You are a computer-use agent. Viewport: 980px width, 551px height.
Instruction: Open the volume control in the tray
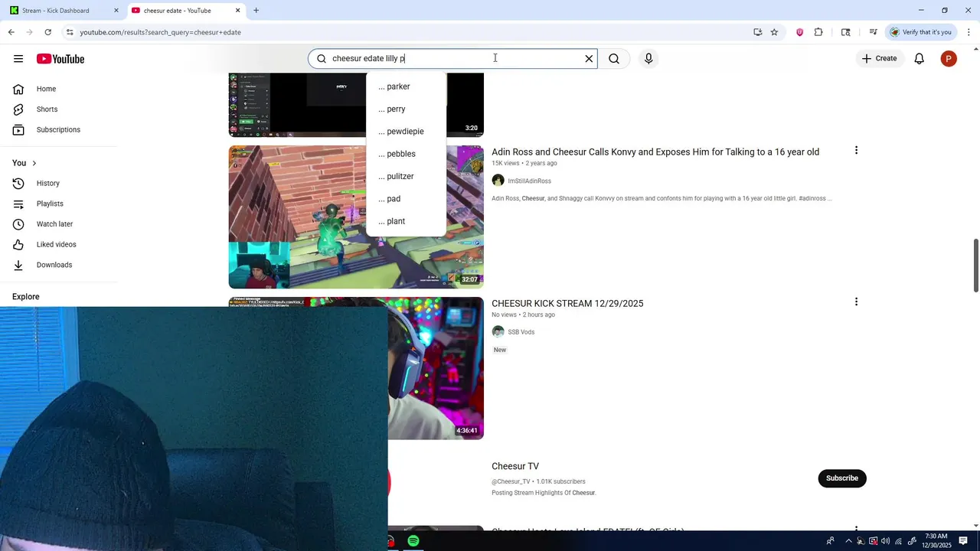click(885, 541)
